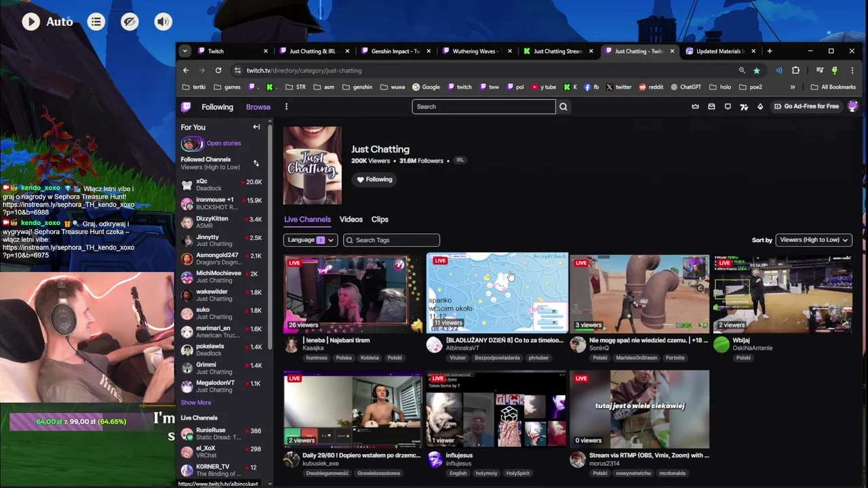Screen dimensions: 868x488
Task: Open the Browse page link
Action: point(258,107)
